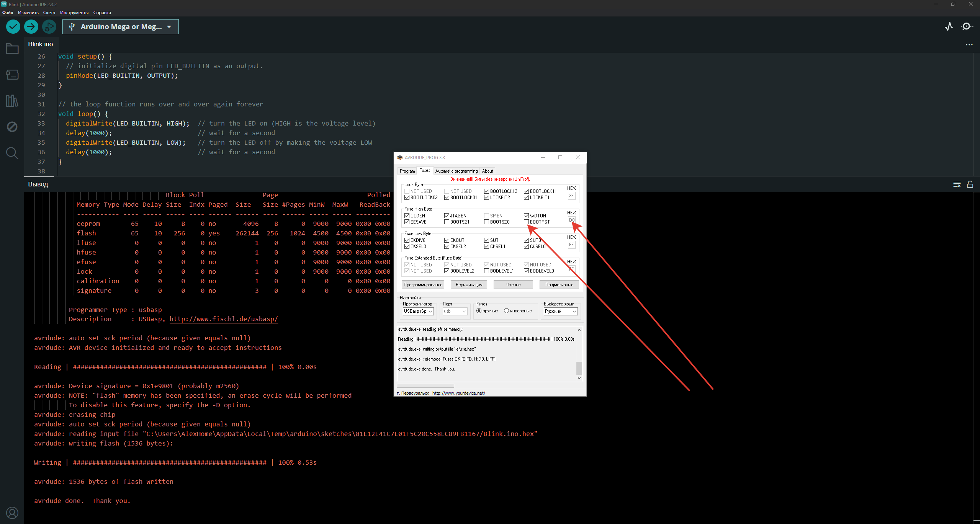Toggle the BOOTRST fuse checkbox
The height and width of the screenshot is (524, 980).
(526, 222)
